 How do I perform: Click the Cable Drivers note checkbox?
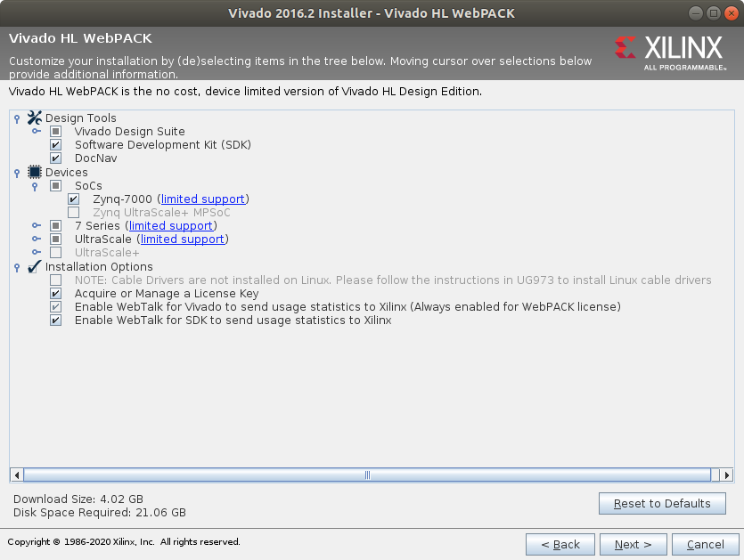[x=55, y=280]
